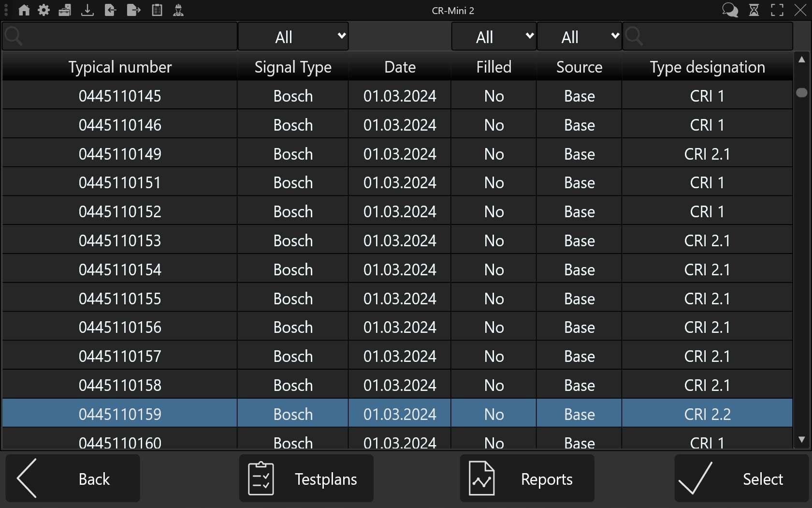Click the technician with helmet icon

178,10
